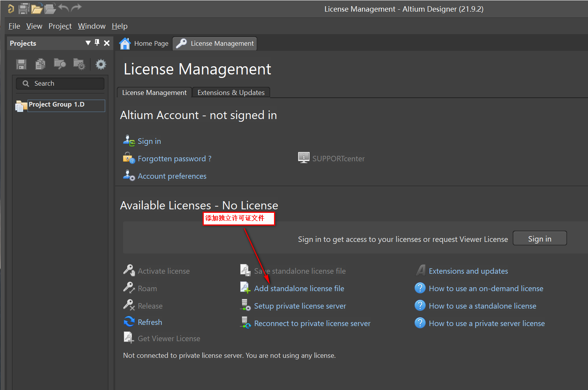Viewport: 588px width, 390px height.
Task: Select the License Management document tab
Action: (215, 43)
